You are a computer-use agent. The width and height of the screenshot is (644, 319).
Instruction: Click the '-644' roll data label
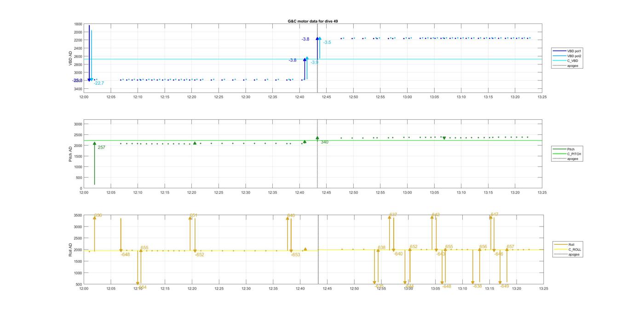(409, 286)
